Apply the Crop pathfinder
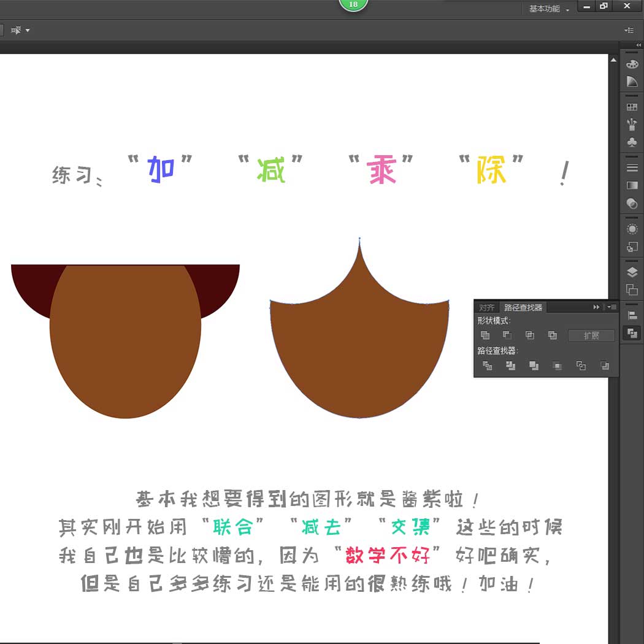Viewport: 644px width, 644px height. tap(558, 366)
